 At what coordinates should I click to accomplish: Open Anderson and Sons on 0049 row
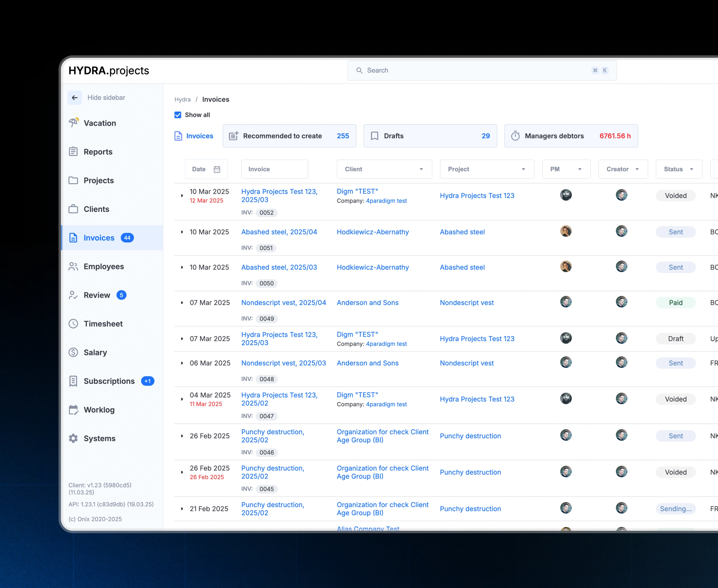[368, 303]
